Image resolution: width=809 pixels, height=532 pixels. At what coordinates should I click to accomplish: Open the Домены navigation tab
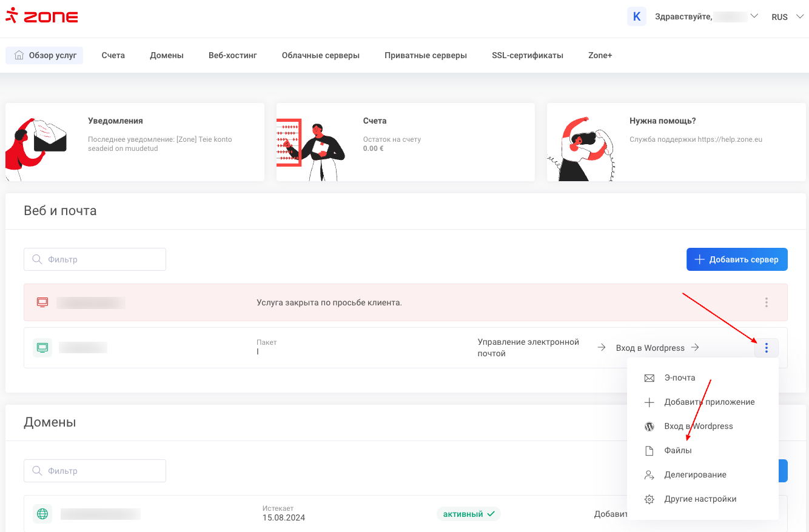(167, 55)
